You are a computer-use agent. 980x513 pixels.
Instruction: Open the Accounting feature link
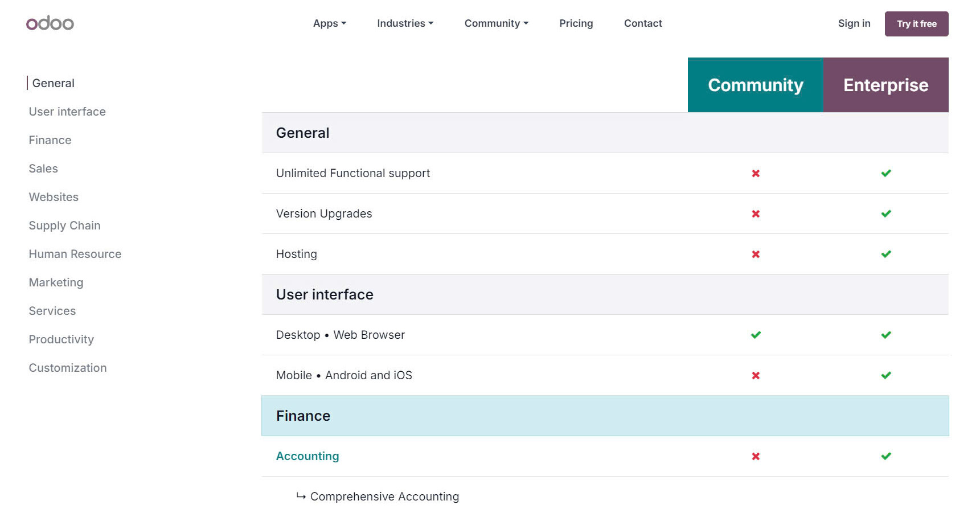307,455
